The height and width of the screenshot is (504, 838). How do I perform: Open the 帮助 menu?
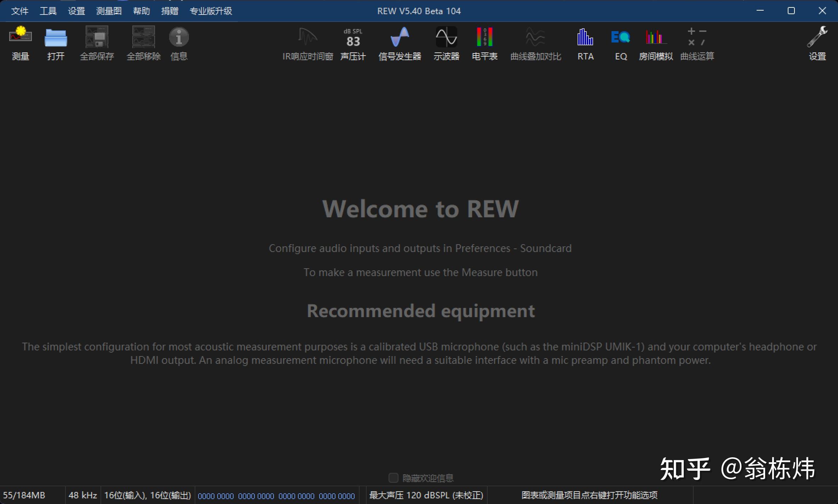coord(142,11)
